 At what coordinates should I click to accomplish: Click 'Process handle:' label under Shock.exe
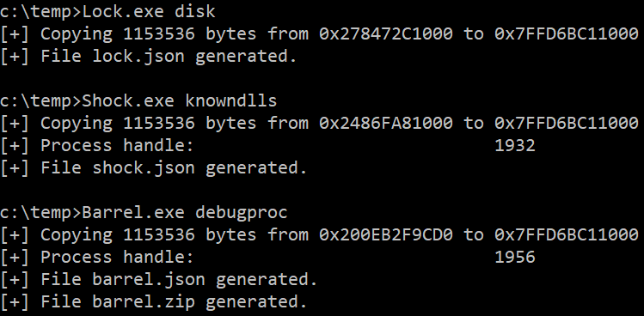pyautogui.click(x=117, y=145)
